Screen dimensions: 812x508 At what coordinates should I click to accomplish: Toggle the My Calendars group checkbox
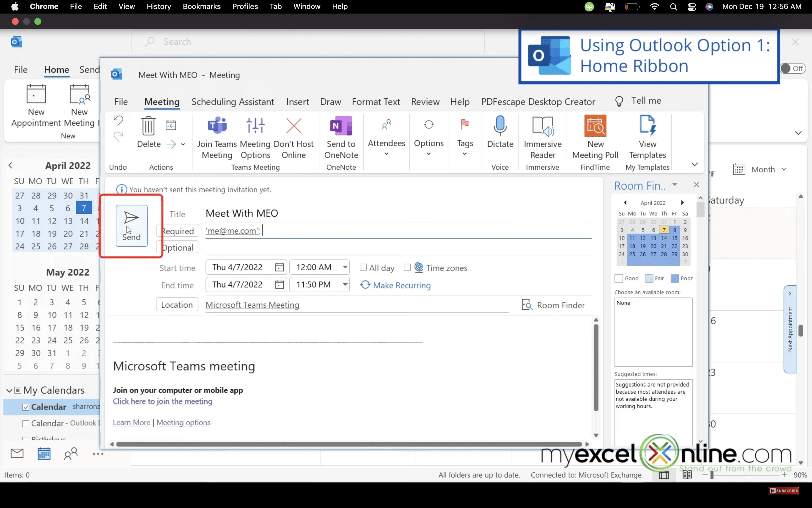point(18,390)
